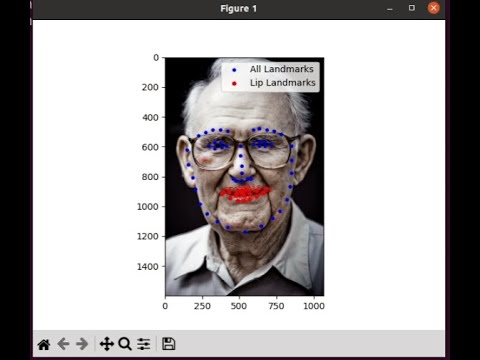Click x-axis tick label 500
The height and width of the screenshot is (360, 480).
(x=239, y=306)
